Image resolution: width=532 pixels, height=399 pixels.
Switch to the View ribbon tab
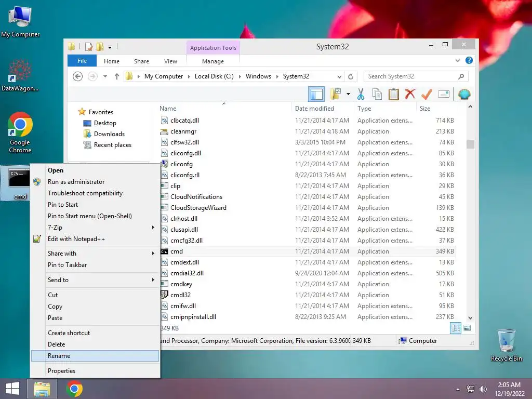click(x=170, y=61)
